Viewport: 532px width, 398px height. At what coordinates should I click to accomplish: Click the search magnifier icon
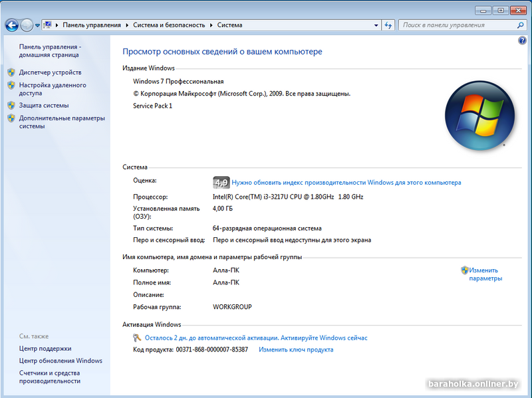click(521, 25)
